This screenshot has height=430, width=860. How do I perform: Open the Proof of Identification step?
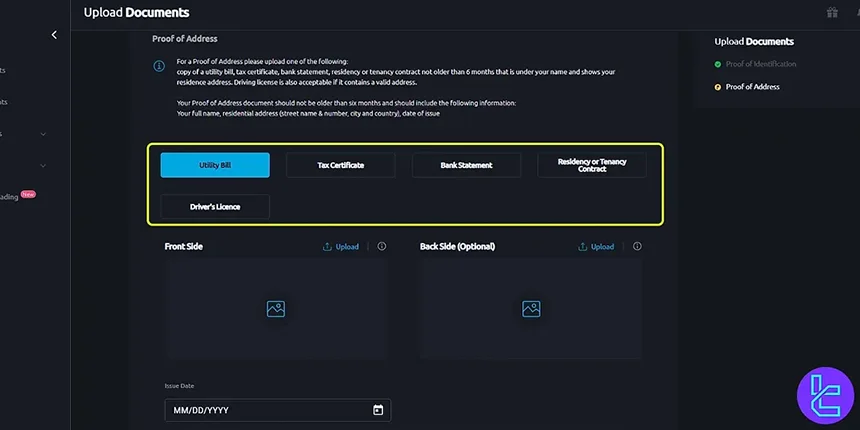(x=761, y=64)
